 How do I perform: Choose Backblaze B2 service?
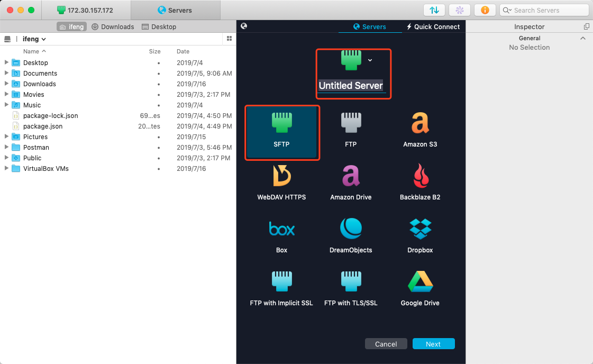420,183
